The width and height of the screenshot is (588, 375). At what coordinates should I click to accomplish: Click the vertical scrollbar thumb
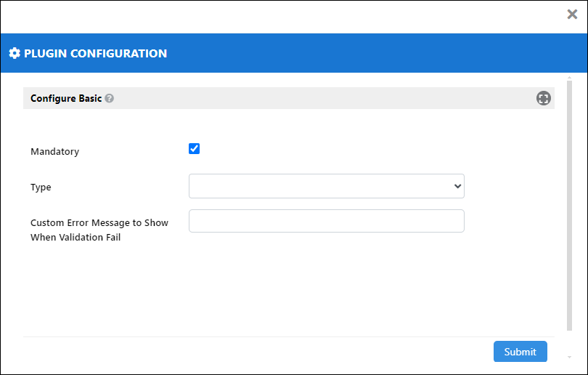coord(569,206)
